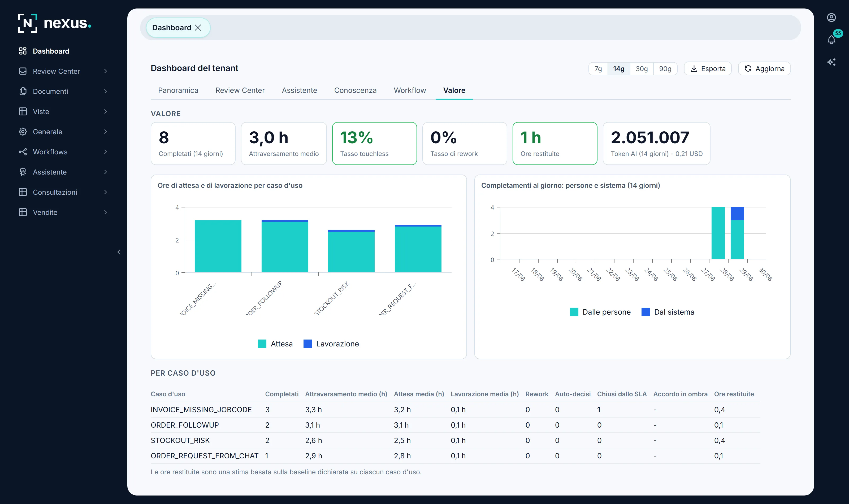Select the 14g time range

619,69
